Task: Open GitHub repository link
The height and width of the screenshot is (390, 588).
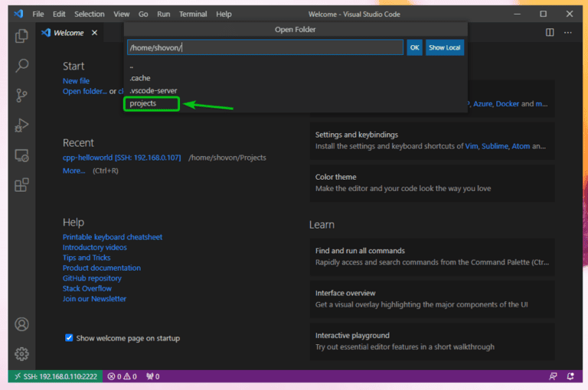Action: (x=92, y=278)
